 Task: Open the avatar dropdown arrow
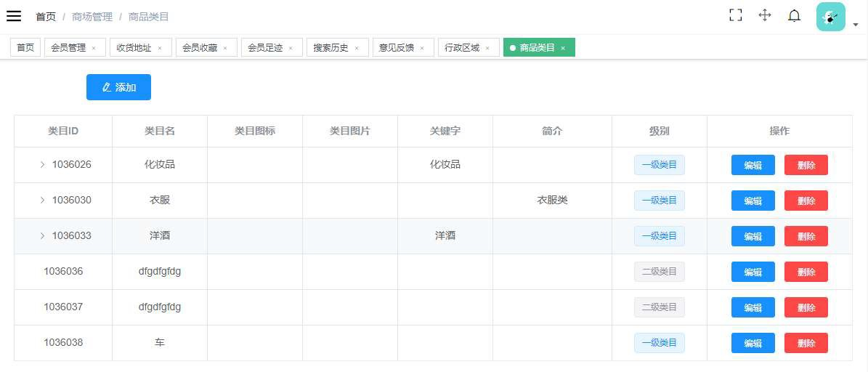856,24
